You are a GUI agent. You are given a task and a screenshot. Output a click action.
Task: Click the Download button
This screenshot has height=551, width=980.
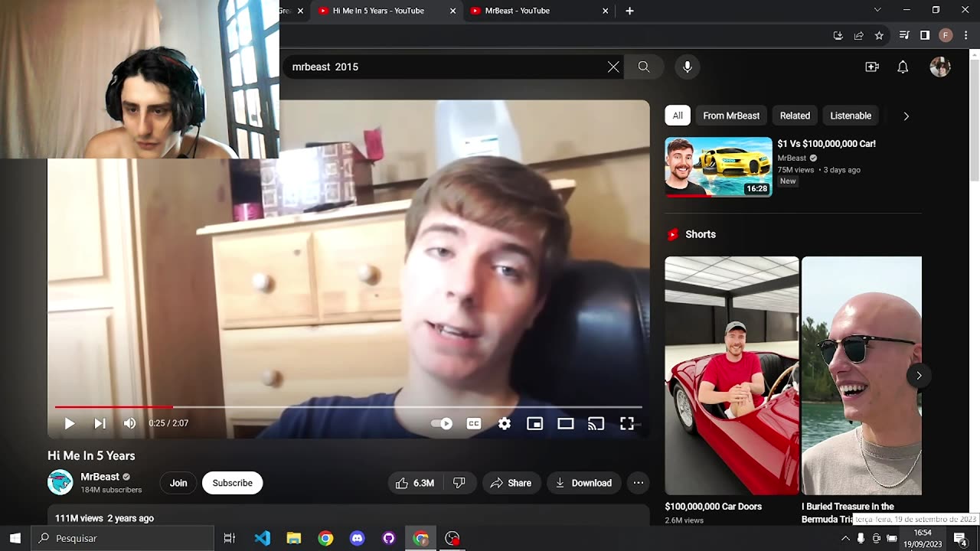(x=583, y=483)
